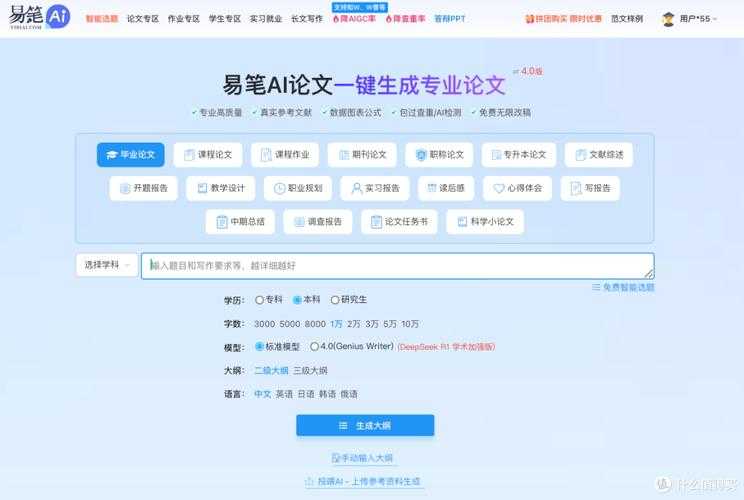Select 俄语 as the language
The height and width of the screenshot is (500, 744).
349,394
